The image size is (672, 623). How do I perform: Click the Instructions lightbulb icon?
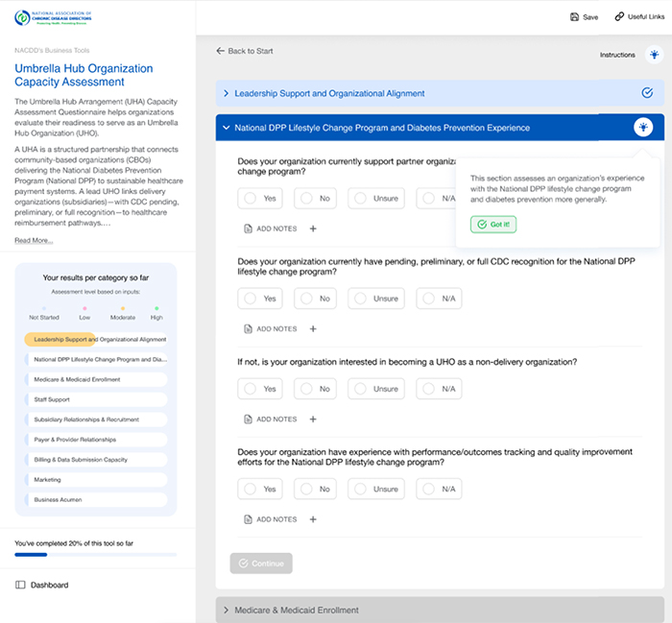coord(654,55)
